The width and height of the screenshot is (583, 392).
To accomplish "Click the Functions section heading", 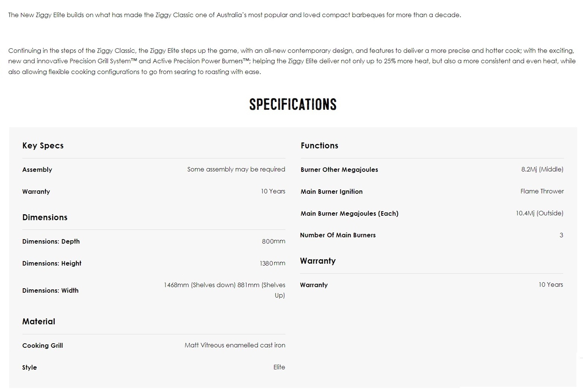I will pos(319,145).
